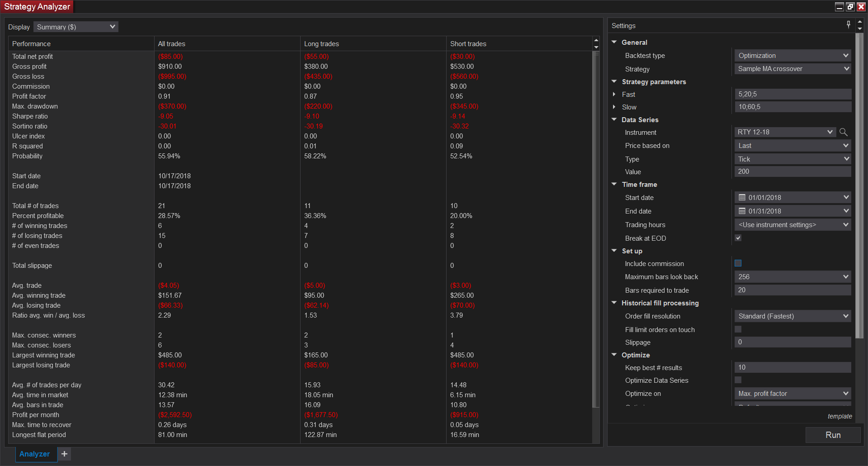
Task: Toggle the Break at EOD checkbox
Action: (738, 238)
